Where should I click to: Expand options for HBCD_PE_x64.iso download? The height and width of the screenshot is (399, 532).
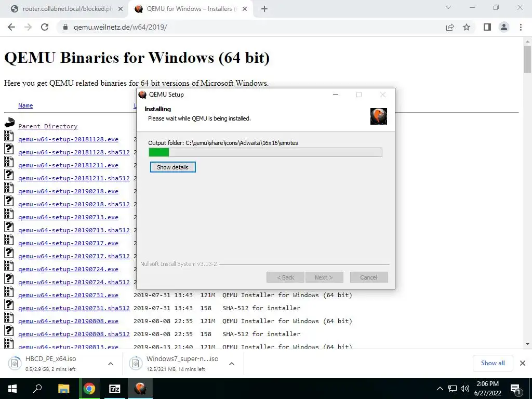[111, 364]
